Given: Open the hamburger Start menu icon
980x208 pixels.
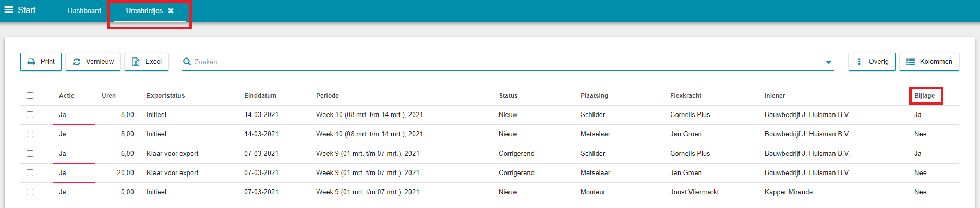Looking at the screenshot, I should 9,10.
